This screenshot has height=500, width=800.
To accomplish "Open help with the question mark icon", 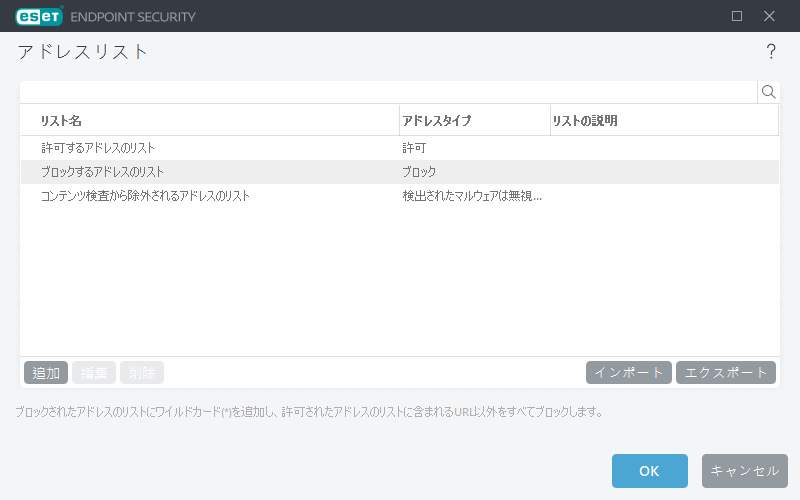I will point(771,52).
